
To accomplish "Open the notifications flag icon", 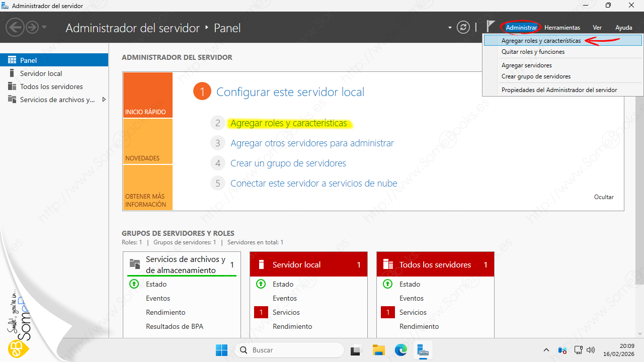I will click(x=491, y=27).
